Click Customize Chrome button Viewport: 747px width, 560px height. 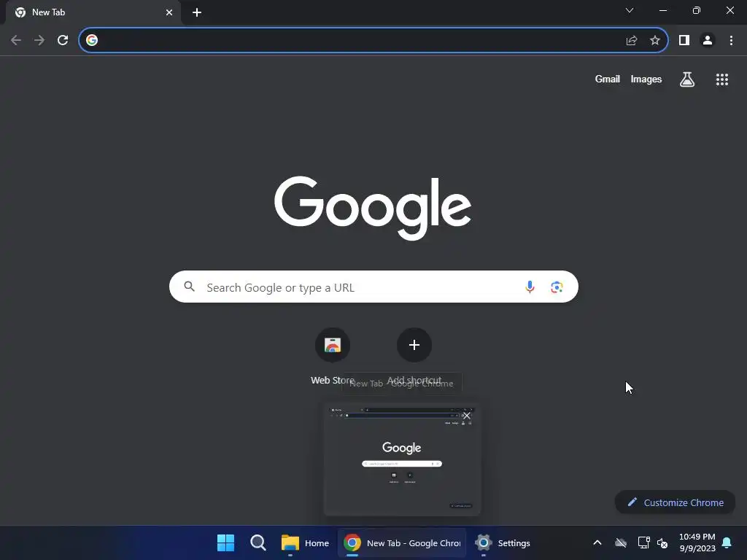(x=675, y=502)
